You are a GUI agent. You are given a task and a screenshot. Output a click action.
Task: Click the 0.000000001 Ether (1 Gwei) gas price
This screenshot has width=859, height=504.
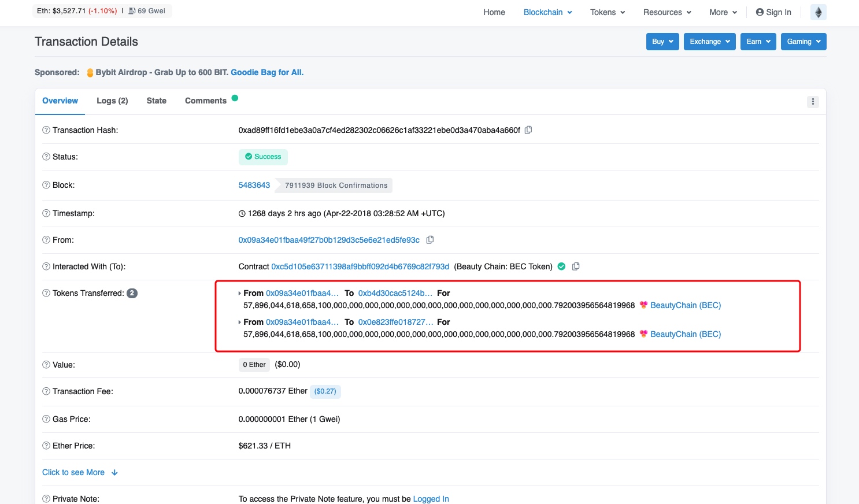(289, 419)
